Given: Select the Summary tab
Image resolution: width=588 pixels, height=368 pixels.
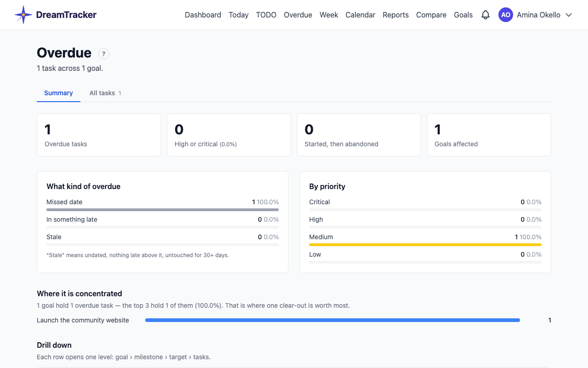Looking at the screenshot, I should 58,93.
